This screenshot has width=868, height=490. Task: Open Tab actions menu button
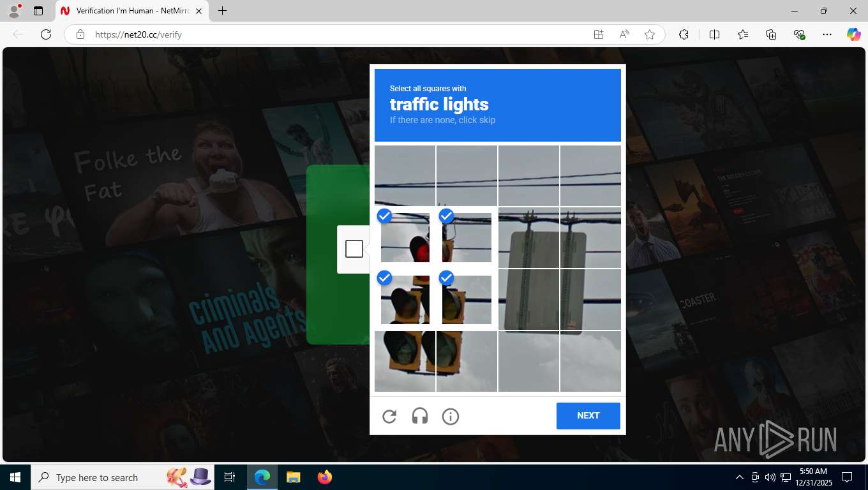(x=38, y=11)
